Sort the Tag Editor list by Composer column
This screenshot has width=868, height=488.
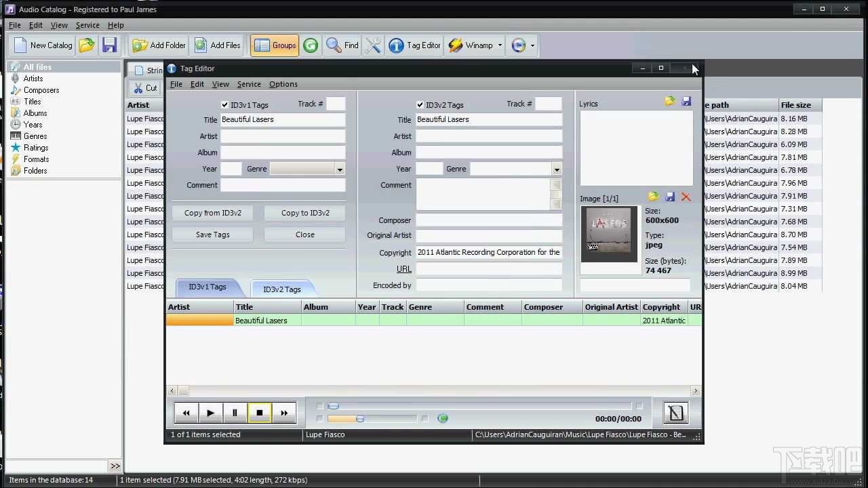click(552, 307)
